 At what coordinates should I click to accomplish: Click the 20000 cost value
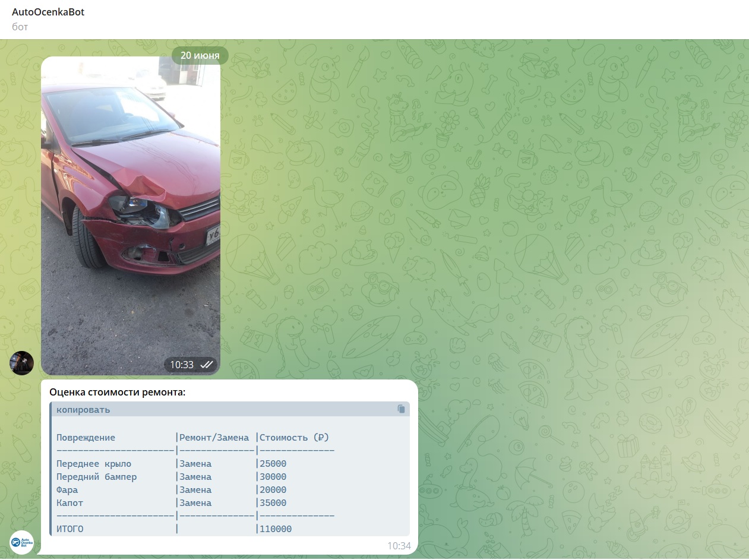click(273, 490)
